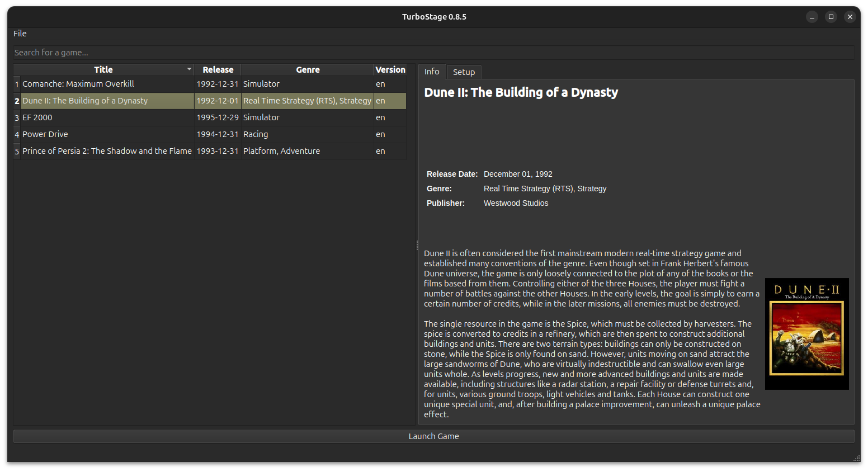This screenshot has width=868, height=471.
Task: Minimize the TurboStage window
Action: (812, 17)
